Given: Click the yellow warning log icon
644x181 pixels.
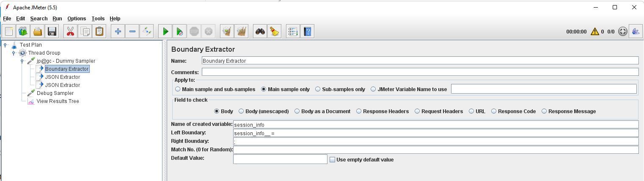Looking at the screenshot, I should point(595,31).
